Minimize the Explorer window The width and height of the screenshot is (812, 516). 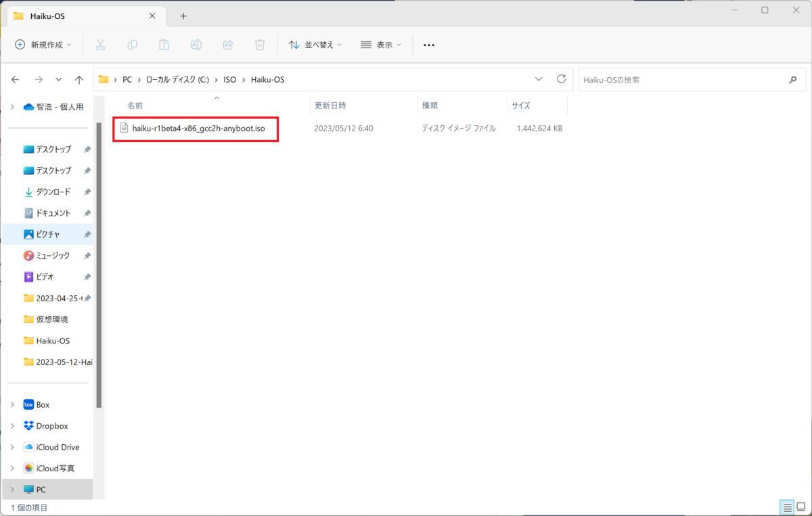point(734,10)
